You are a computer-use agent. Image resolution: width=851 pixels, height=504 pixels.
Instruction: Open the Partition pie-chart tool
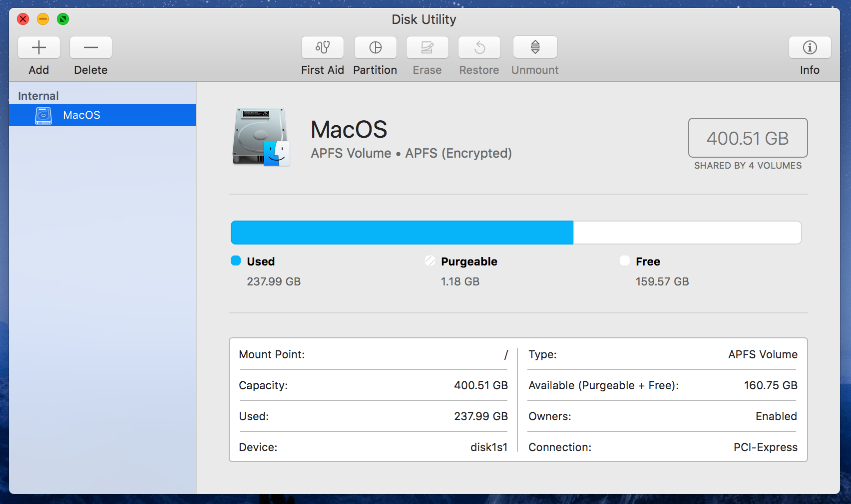tap(376, 47)
